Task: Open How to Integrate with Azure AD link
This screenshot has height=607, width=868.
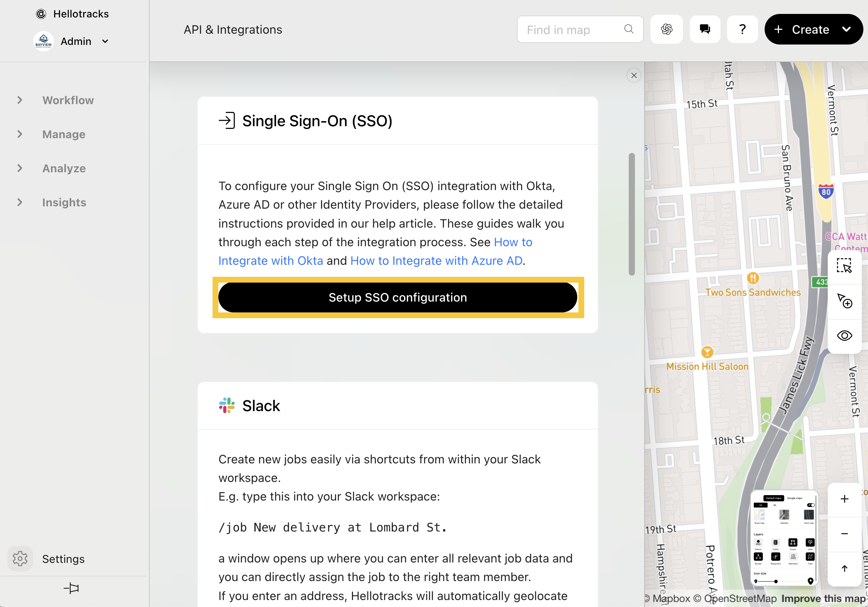Action: pyautogui.click(x=436, y=261)
